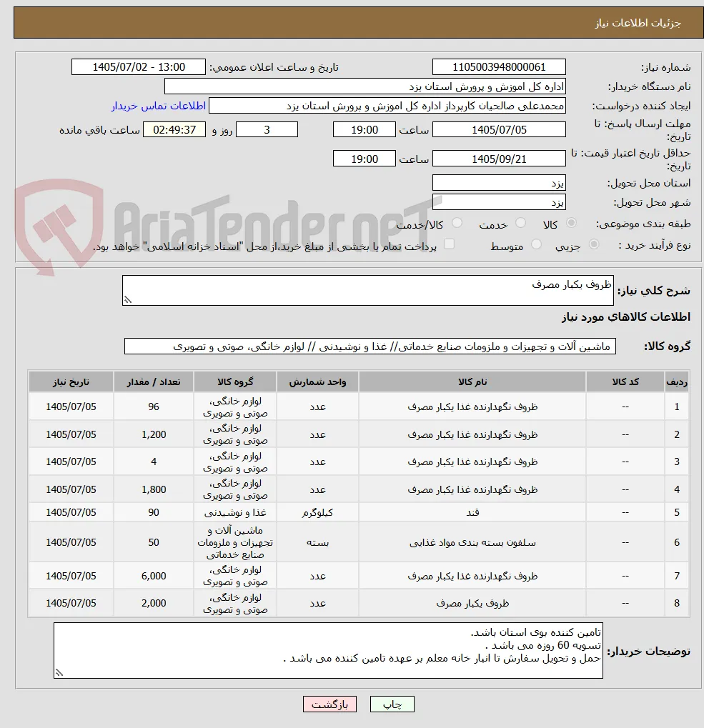Click the کد کالا column header
Screen dimensions: 704x728
625,382
